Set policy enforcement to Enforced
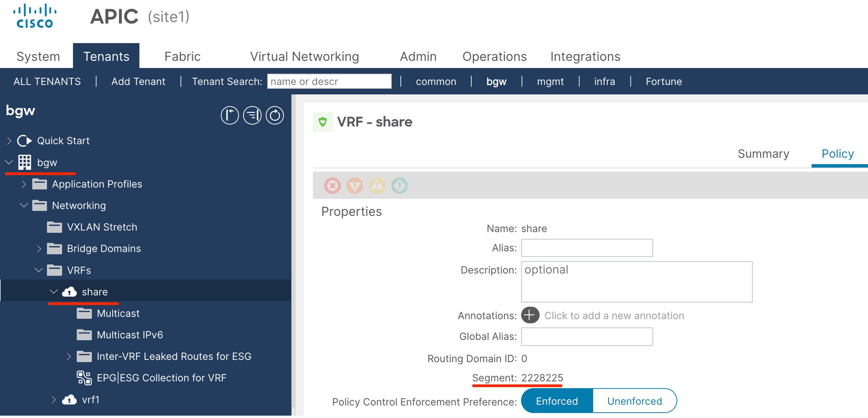868x418 pixels. coord(557,401)
